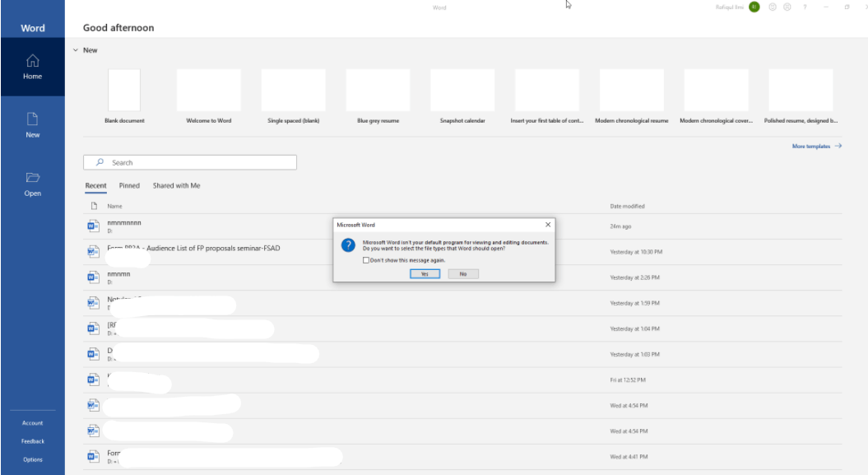Image resolution: width=868 pixels, height=475 pixels.
Task: Open the Welcome to Word template
Action: 209,91
